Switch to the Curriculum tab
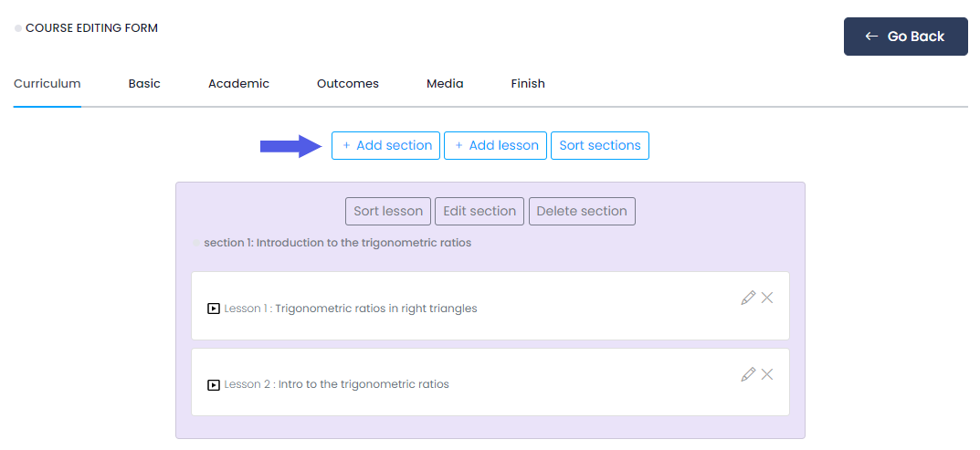This screenshot has width=980, height=450. click(x=47, y=84)
